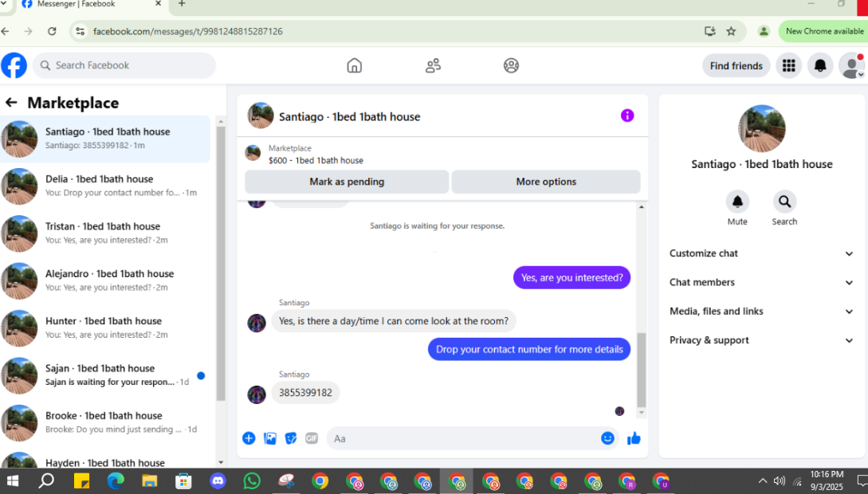Expand Customize chat section
The height and width of the screenshot is (494, 868).
coord(761,253)
